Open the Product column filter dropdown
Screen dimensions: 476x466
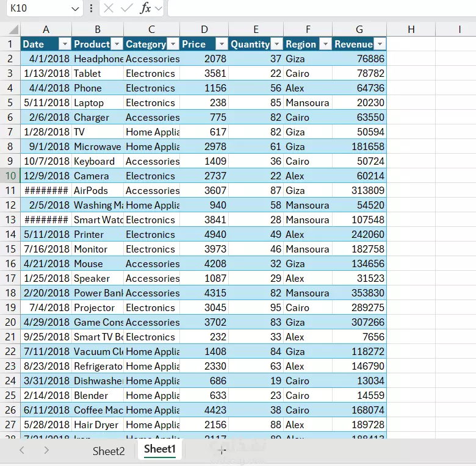coord(117,45)
